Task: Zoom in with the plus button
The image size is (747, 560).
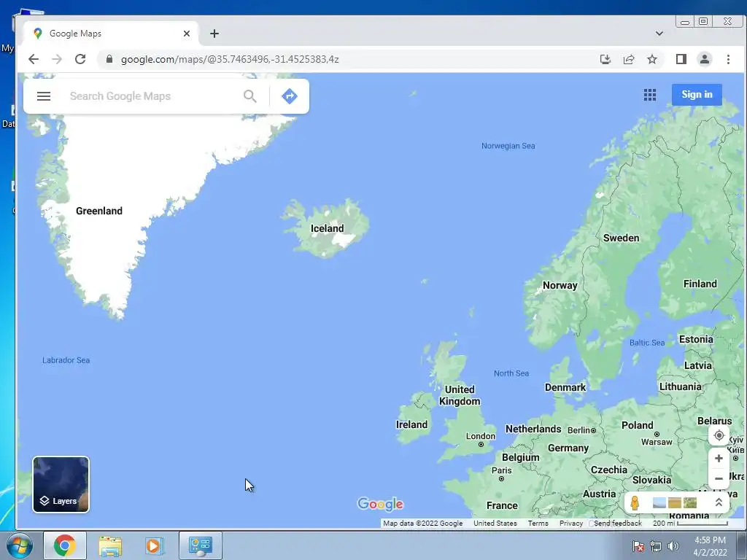Action: 719,459
